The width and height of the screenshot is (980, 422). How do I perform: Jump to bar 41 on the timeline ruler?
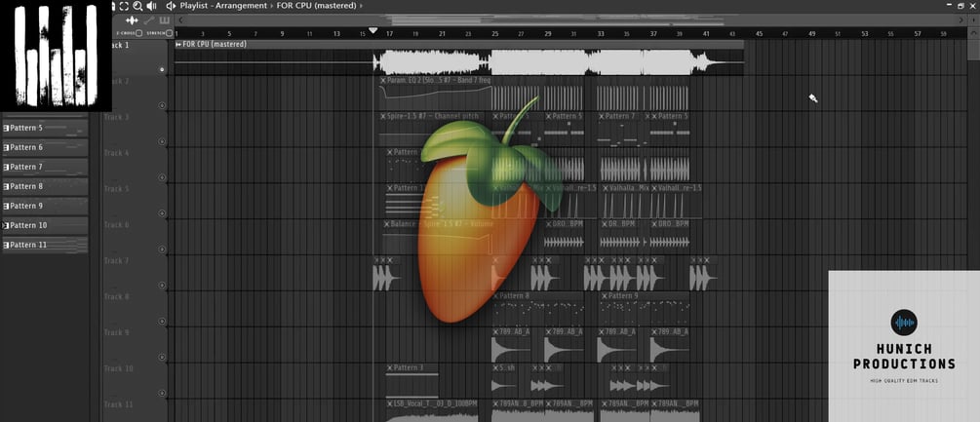[x=706, y=34]
